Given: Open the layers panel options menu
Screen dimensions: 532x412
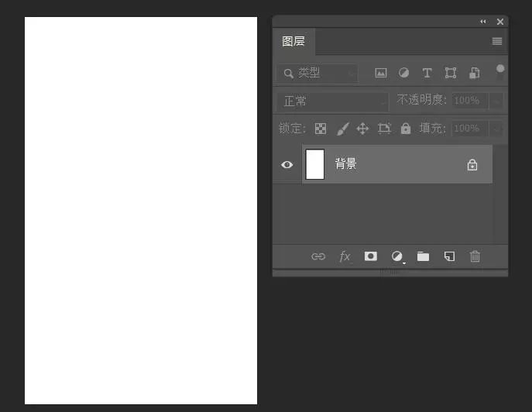Looking at the screenshot, I should 497,41.
